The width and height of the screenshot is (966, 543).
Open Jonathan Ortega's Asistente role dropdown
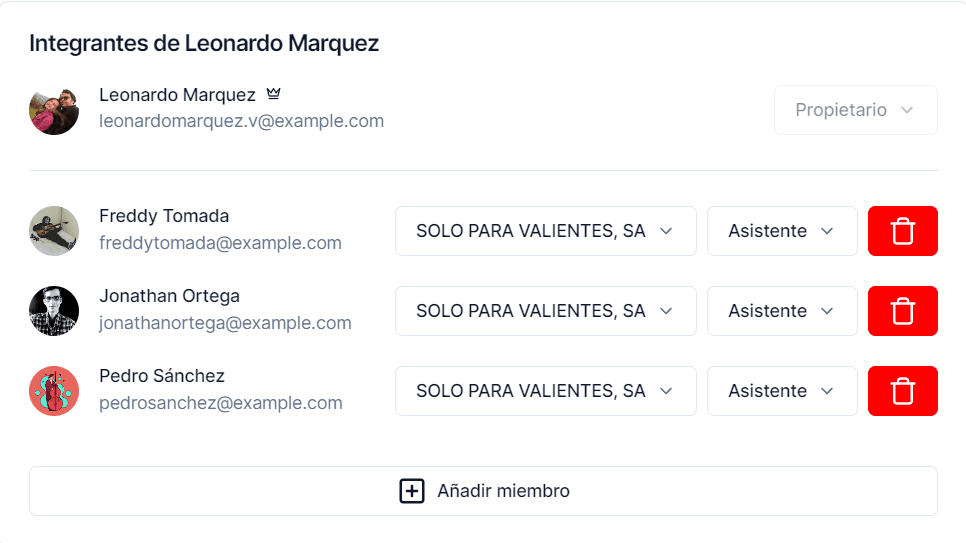[x=781, y=311]
